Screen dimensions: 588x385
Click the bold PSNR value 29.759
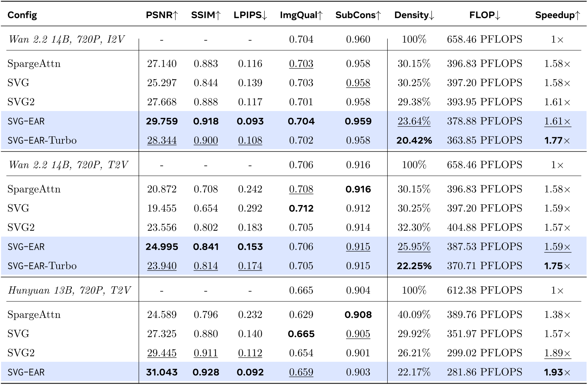click(x=162, y=121)
